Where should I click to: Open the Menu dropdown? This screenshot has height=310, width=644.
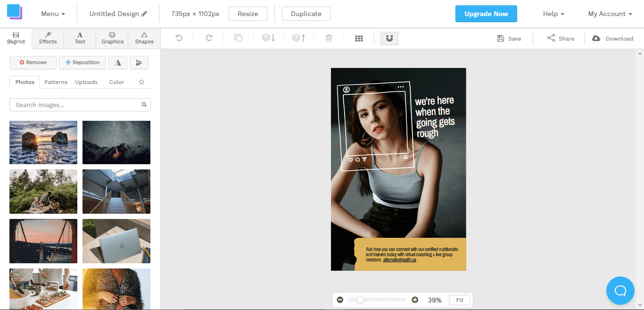(x=52, y=14)
